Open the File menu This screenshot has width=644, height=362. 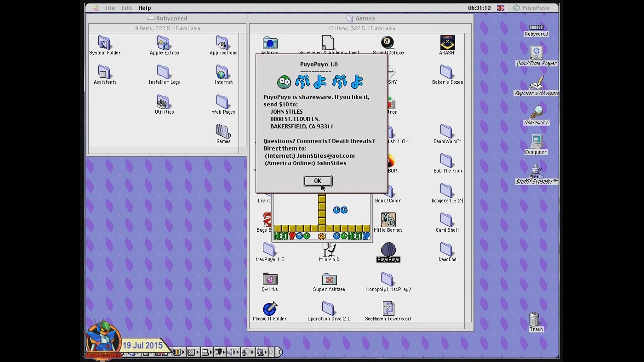point(110,8)
